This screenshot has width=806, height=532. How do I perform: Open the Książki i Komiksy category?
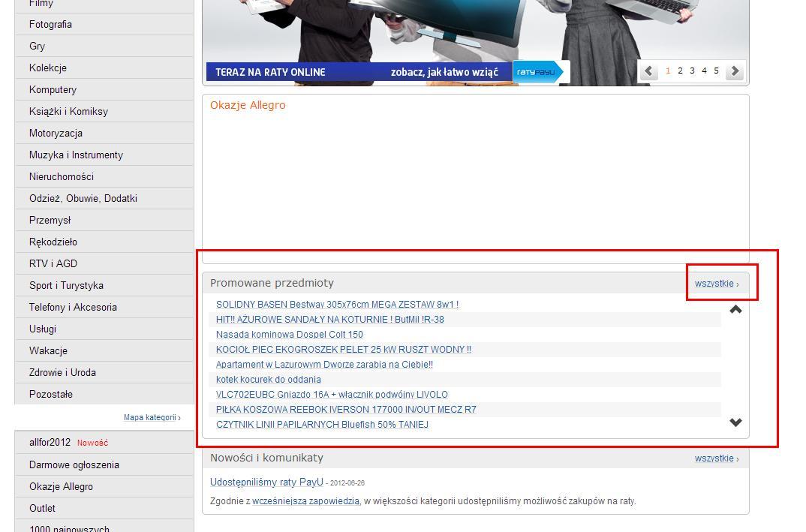(x=104, y=112)
